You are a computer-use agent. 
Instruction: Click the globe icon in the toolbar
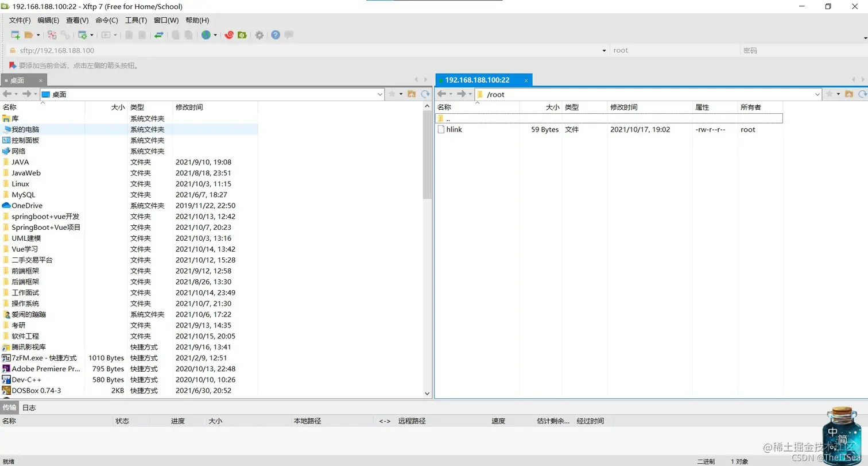coord(206,35)
